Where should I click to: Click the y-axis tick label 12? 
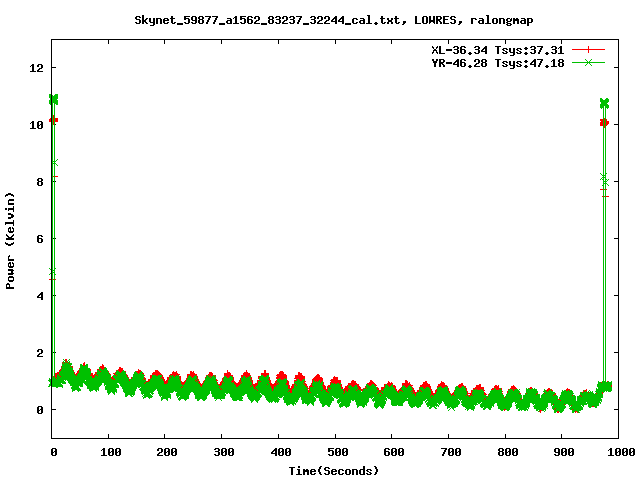pos(36,68)
